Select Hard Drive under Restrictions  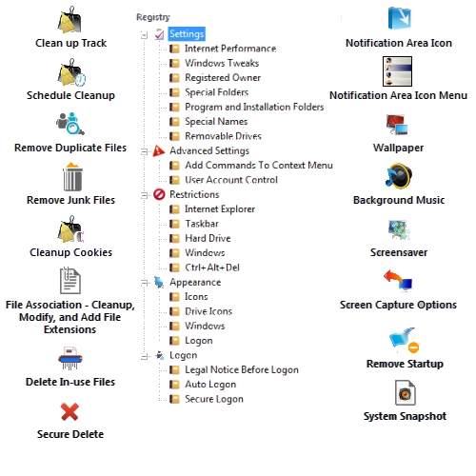(208, 238)
